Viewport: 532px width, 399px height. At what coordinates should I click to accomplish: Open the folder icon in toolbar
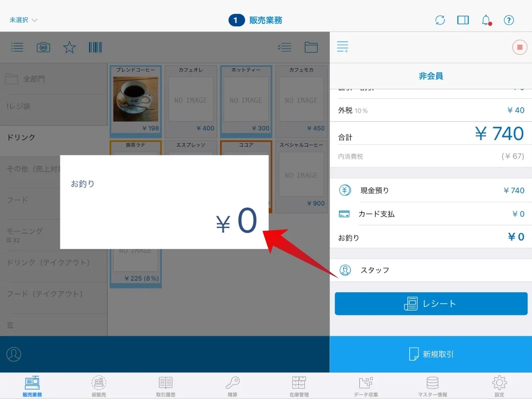click(x=311, y=47)
